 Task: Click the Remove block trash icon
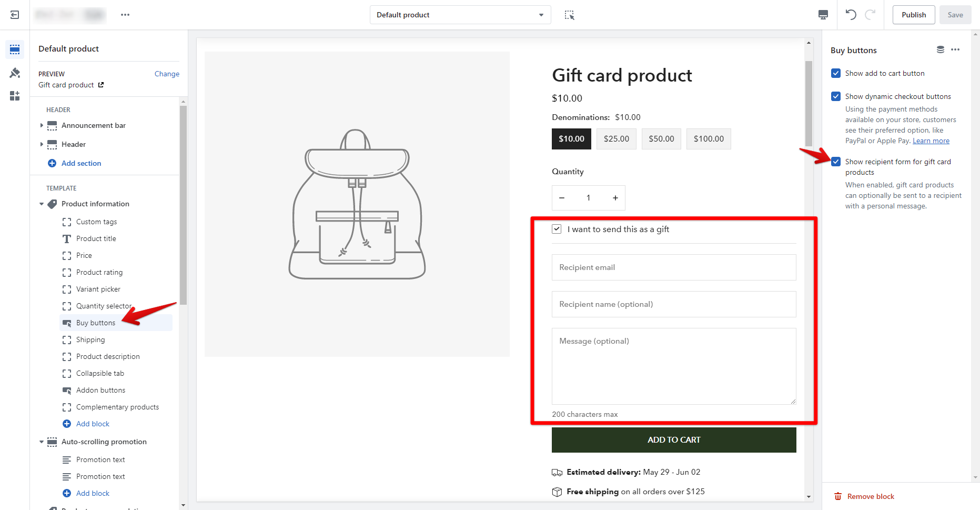(838, 496)
